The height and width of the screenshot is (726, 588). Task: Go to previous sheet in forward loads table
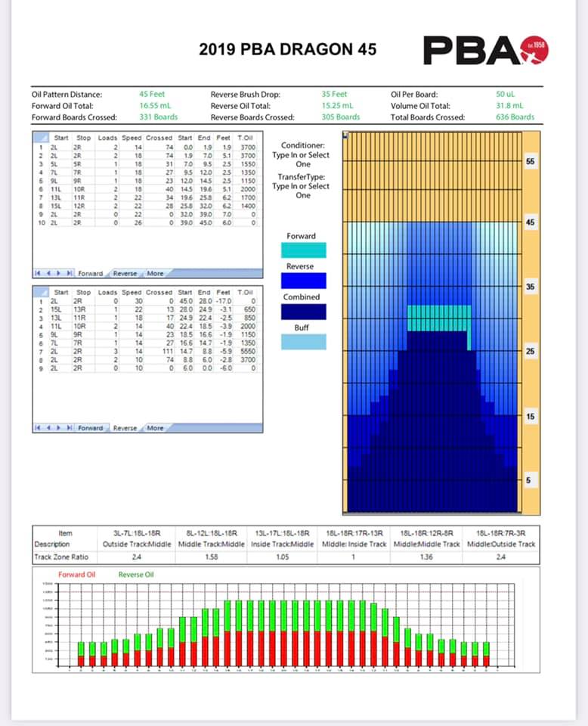coord(48,273)
